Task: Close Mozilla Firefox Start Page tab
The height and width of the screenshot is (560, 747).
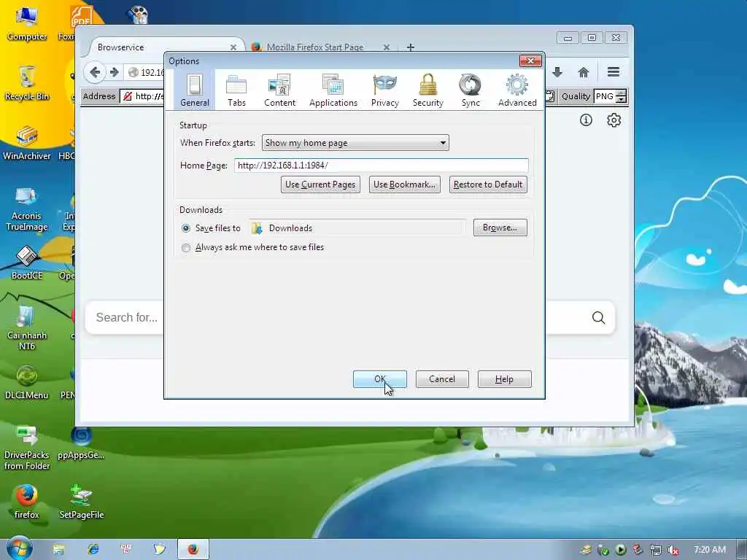Action: pyautogui.click(x=387, y=47)
